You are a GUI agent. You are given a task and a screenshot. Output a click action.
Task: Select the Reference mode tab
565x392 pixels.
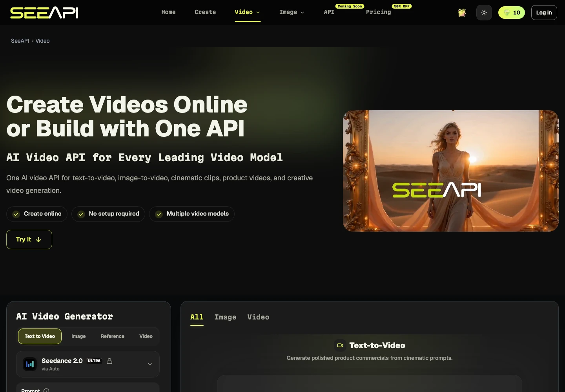click(x=112, y=336)
